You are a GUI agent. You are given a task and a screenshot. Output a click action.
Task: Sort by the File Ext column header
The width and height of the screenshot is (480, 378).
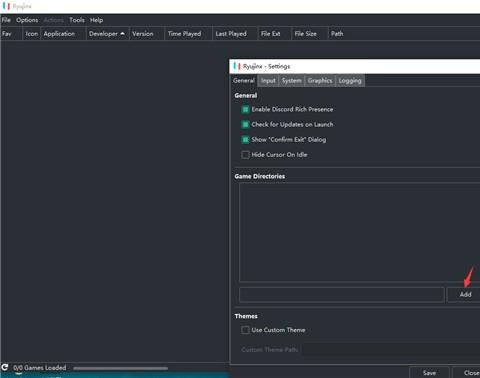[275, 34]
